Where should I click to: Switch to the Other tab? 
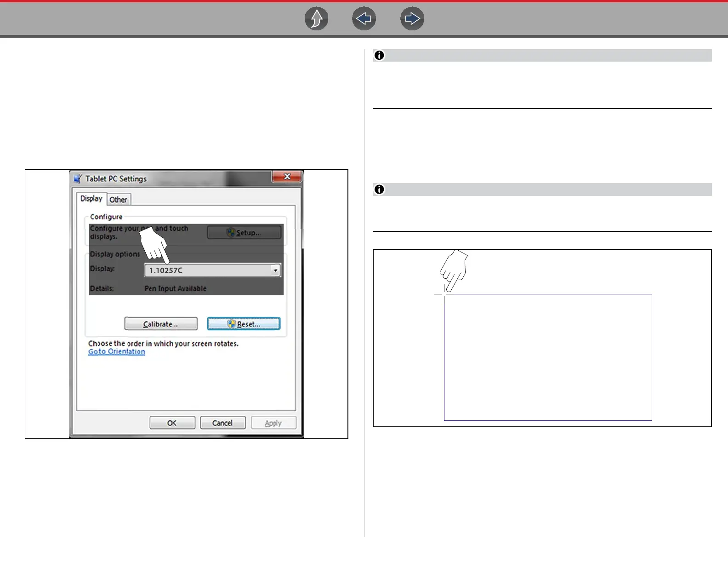(119, 200)
